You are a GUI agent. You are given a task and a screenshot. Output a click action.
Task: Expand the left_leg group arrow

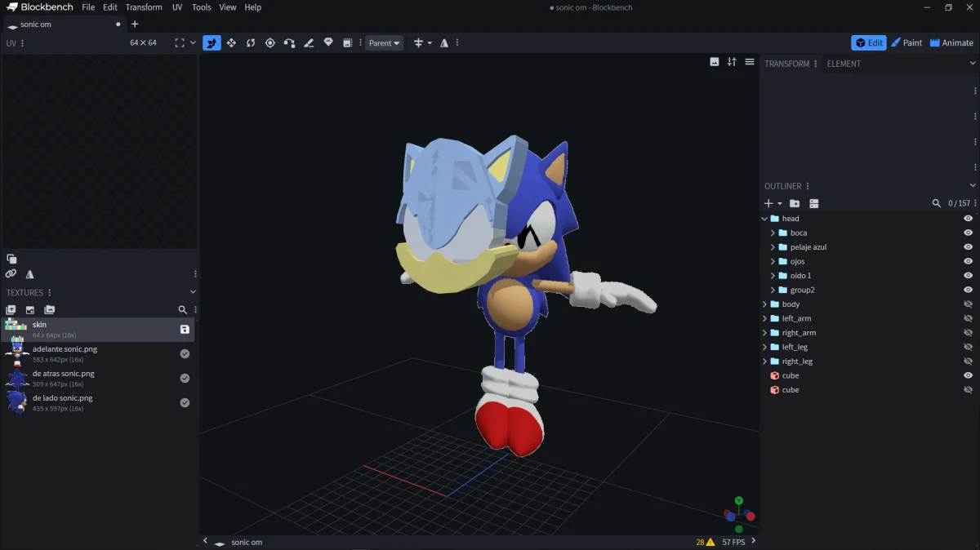(765, 347)
